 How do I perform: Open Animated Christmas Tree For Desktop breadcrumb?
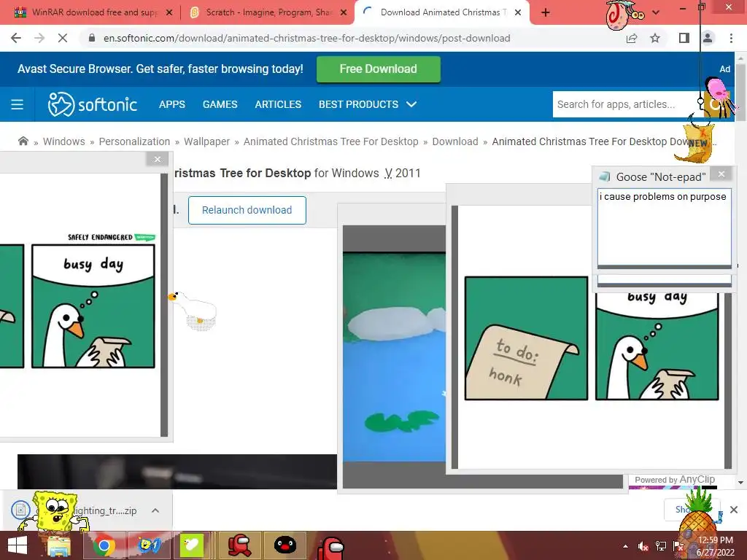(330, 141)
